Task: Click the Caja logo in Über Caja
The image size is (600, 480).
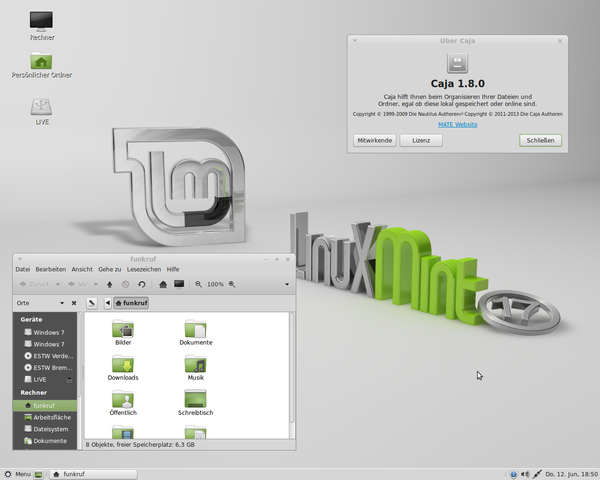Action: pyautogui.click(x=457, y=63)
